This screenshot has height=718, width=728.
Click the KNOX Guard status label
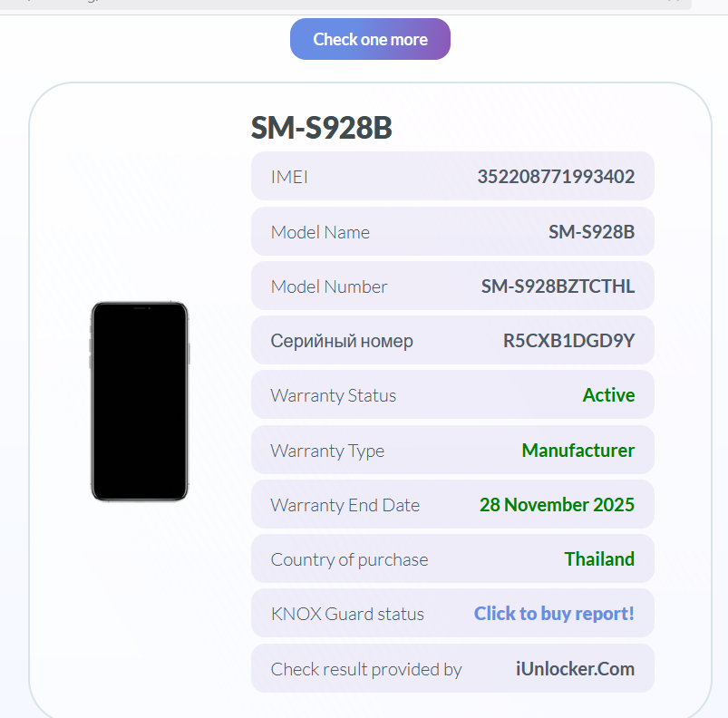pyautogui.click(x=347, y=614)
